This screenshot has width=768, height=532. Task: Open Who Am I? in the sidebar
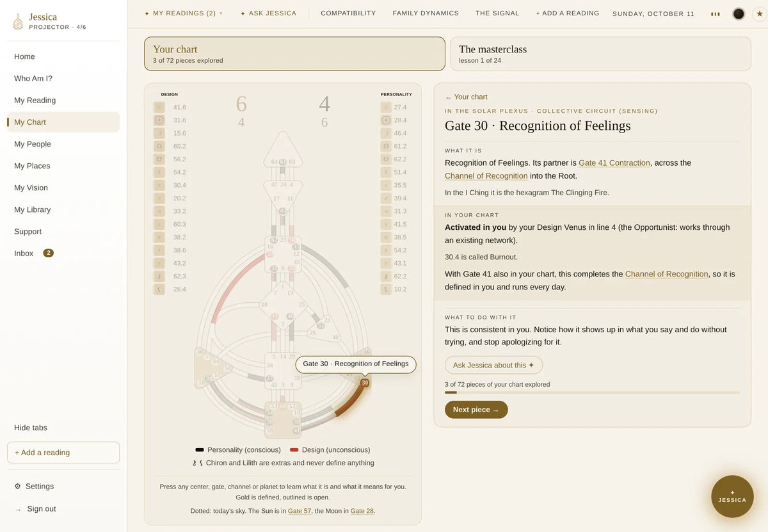[x=63, y=79]
